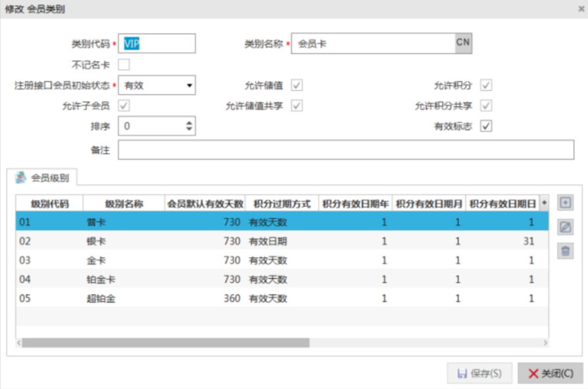The height and width of the screenshot is (389, 588).
Task: Sort by 级别名称 column header
Action: tap(124, 204)
